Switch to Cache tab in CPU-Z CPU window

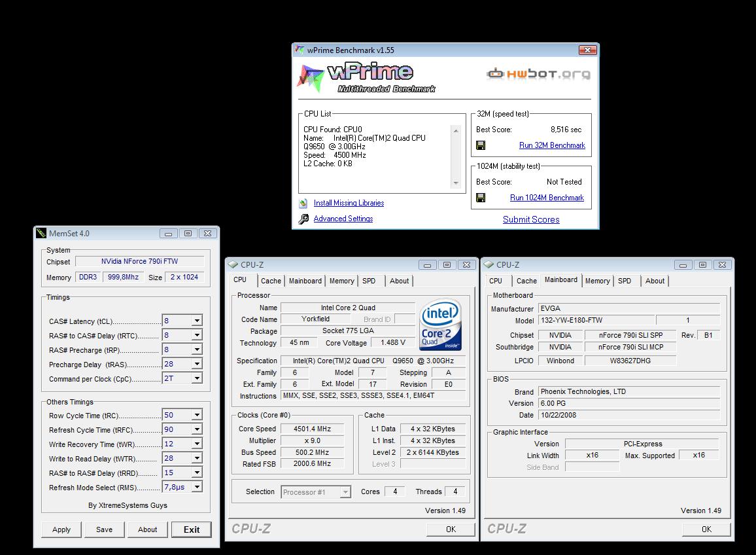271,281
